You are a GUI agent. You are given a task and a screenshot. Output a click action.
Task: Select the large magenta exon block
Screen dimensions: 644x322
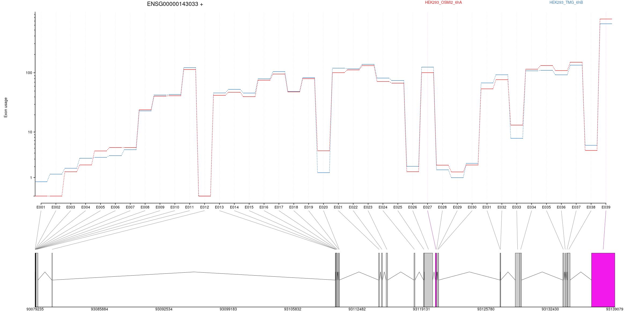(x=603, y=280)
